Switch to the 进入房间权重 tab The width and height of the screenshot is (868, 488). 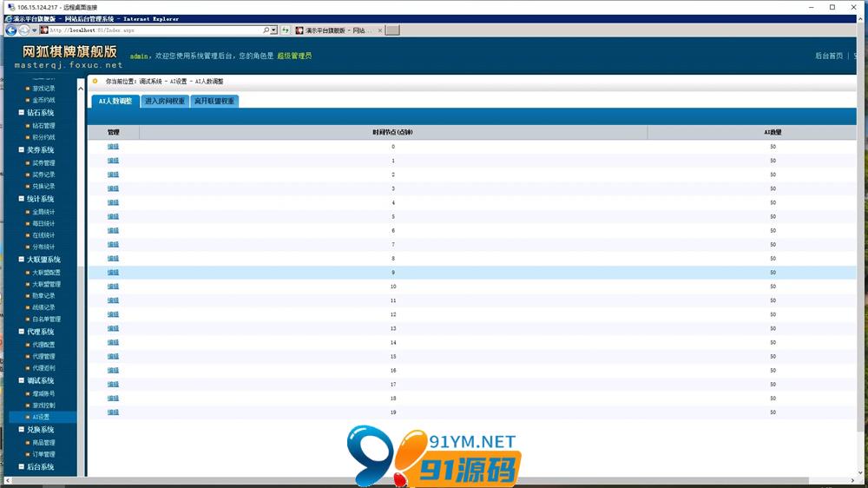(x=164, y=101)
